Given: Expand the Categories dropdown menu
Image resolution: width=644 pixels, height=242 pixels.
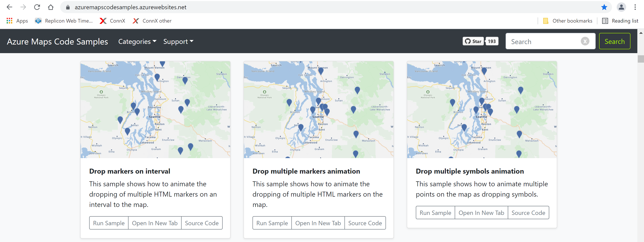Looking at the screenshot, I should click(x=137, y=41).
